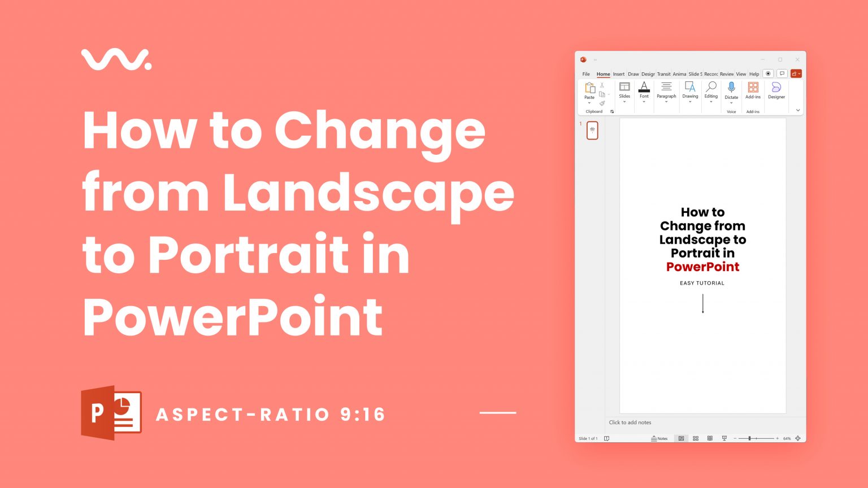Select the Format Painter icon

602,103
